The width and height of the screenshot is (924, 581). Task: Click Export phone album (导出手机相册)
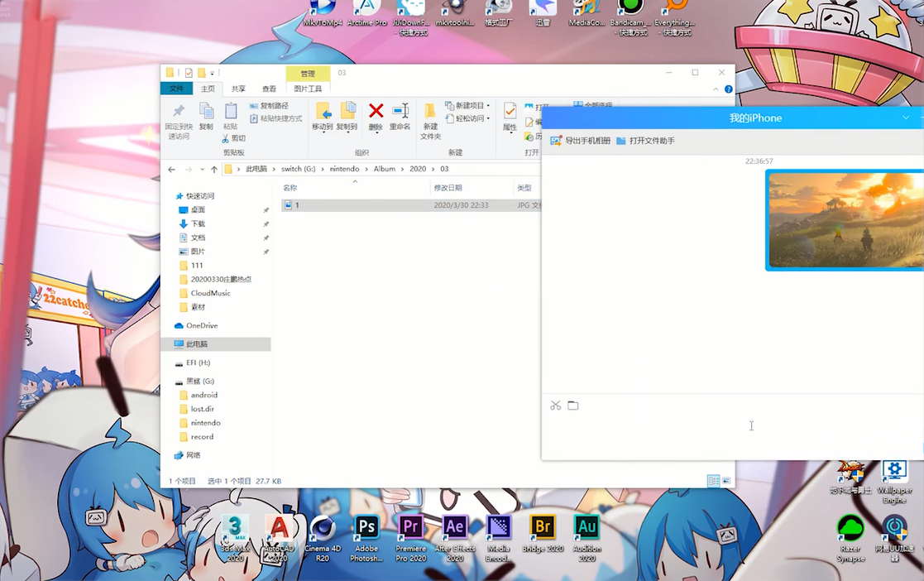coord(580,141)
